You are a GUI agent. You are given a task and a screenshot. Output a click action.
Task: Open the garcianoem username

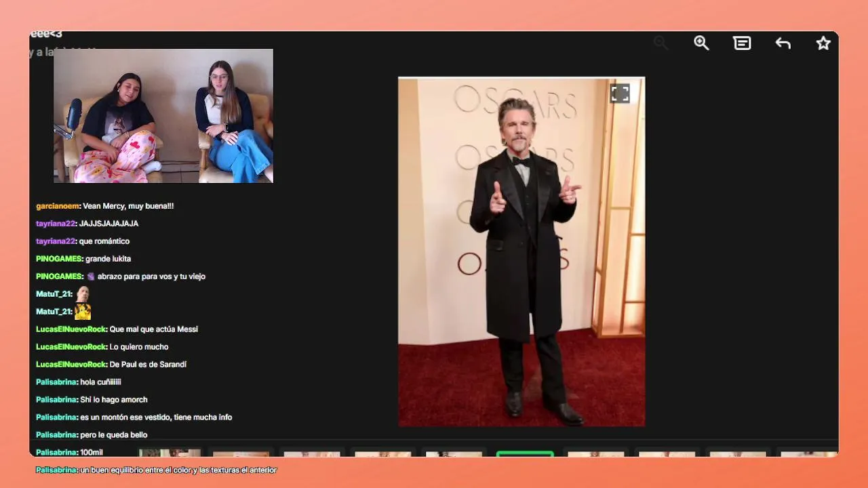pos(58,206)
